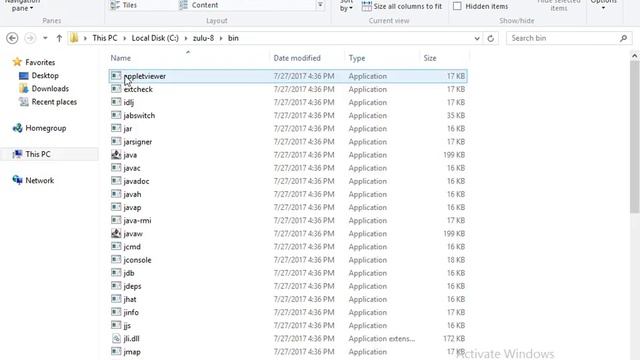640x360 pixels.
Task: Open Recent places in navigation pane
Action: [x=54, y=102]
